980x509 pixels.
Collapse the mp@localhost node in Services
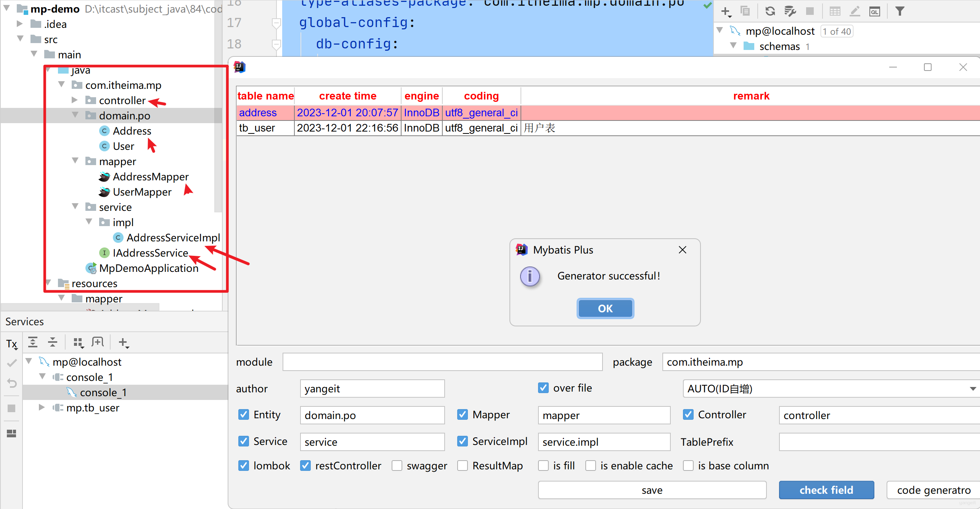coord(29,361)
